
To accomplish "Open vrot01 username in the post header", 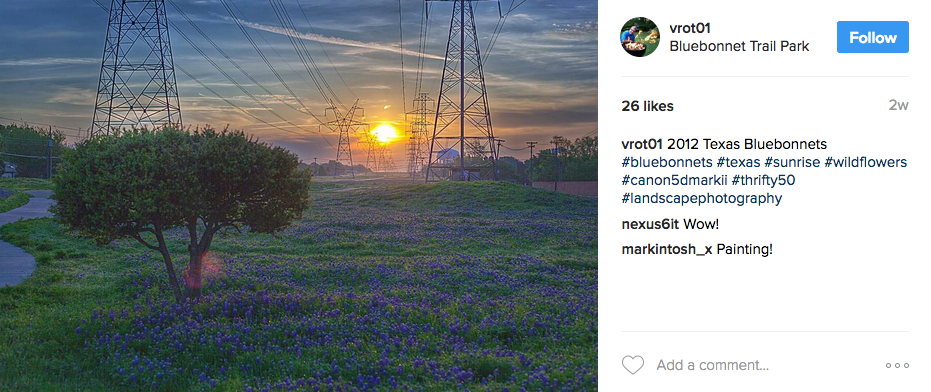I will pyautogui.click(x=690, y=28).
